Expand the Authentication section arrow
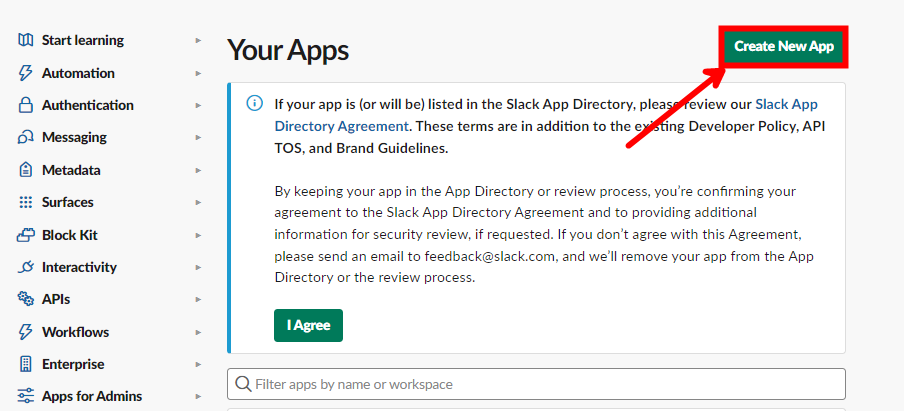The height and width of the screenshot is (411, 904). point(198,105)
